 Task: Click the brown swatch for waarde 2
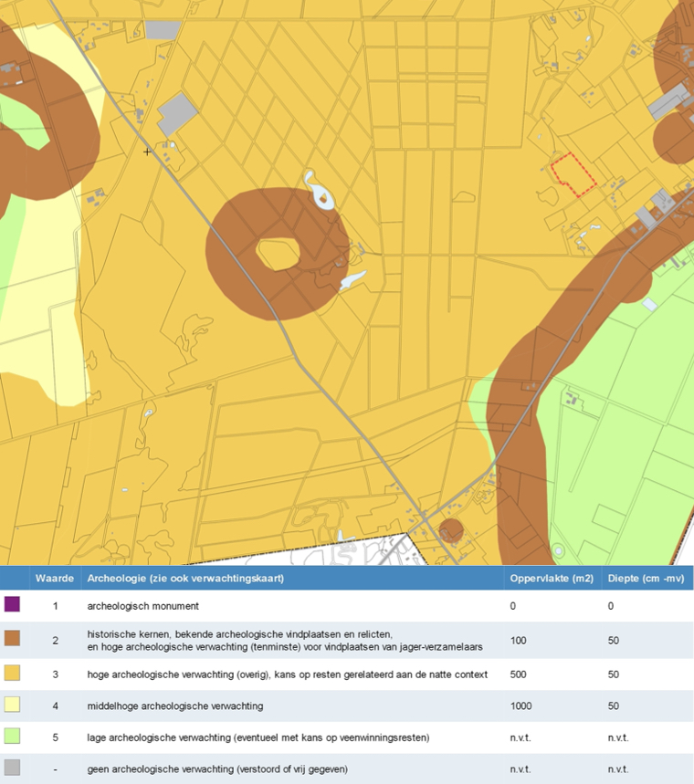(x=12, y=638)
